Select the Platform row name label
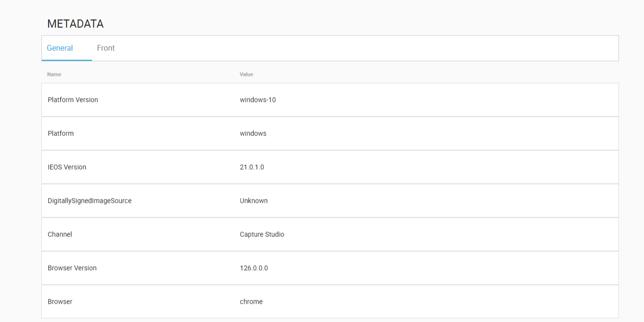 coord(61,134)
